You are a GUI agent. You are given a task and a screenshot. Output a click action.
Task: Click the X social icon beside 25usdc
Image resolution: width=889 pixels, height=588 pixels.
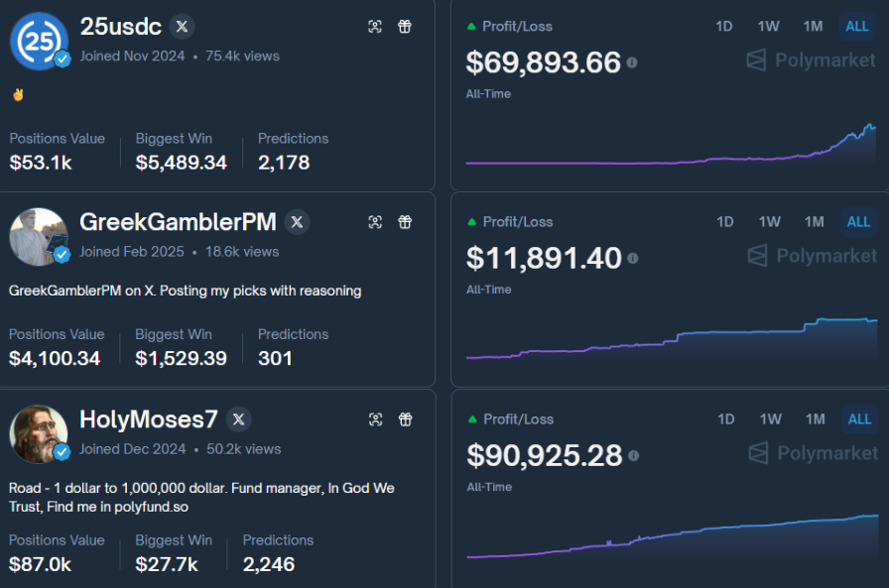[x=181, y=27]
